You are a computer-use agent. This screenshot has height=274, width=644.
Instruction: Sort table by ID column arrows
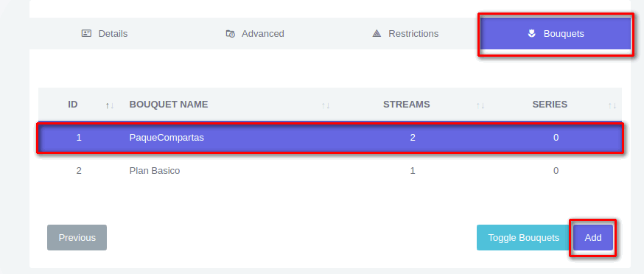pyautogui.click(x=109, y=105)
